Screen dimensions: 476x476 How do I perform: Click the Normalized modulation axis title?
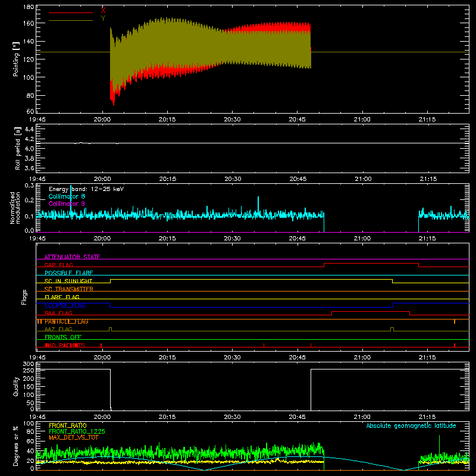click(15, 208)
